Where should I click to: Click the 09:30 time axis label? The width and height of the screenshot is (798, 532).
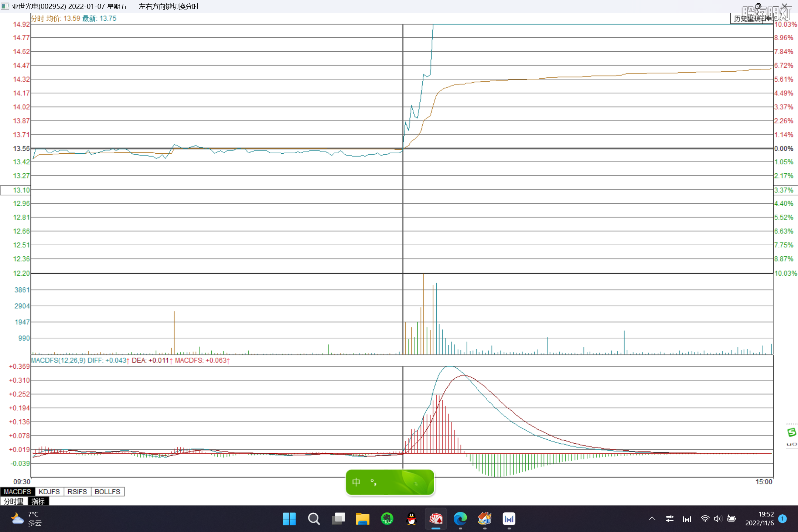(x=22, y=482)
